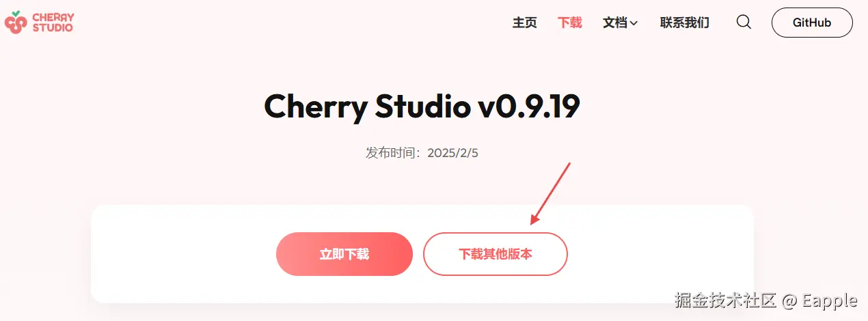Click the 2025/2/5 release date

click(x=453, y=153)
